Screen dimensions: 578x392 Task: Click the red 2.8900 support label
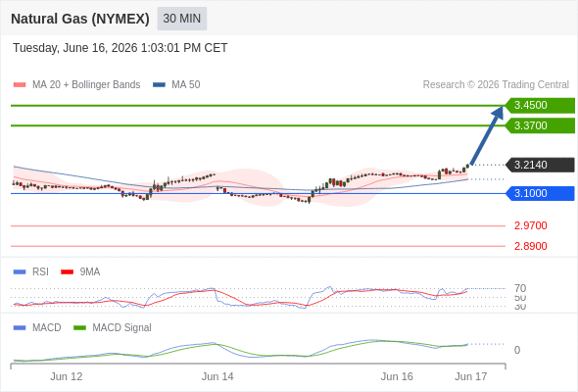(530, 246)
